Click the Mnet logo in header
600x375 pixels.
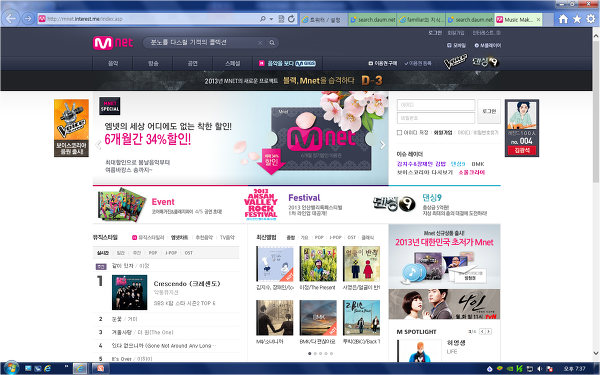[x=113, y=42]
